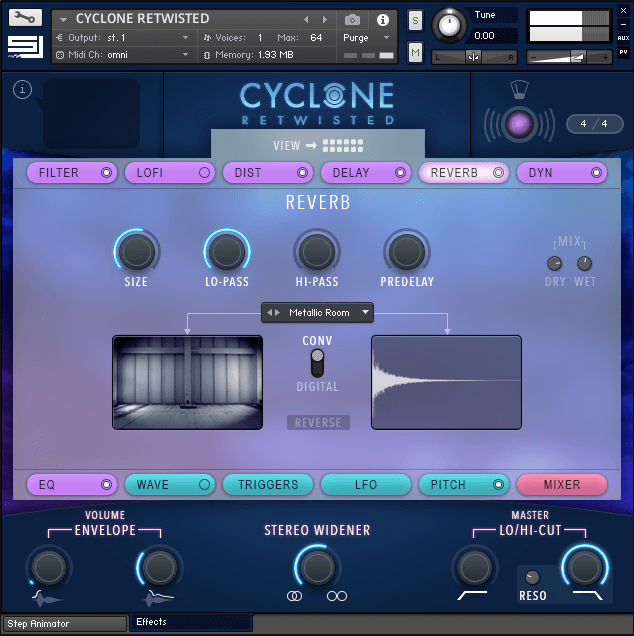Select the Step Animator tab button
This screenshot has width=634, height=636.
[64, 623]
